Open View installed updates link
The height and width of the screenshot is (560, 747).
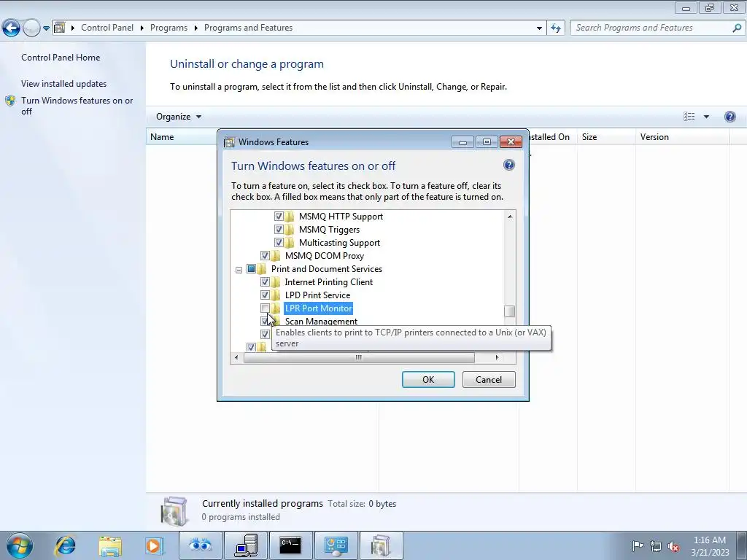click(64, 83)
